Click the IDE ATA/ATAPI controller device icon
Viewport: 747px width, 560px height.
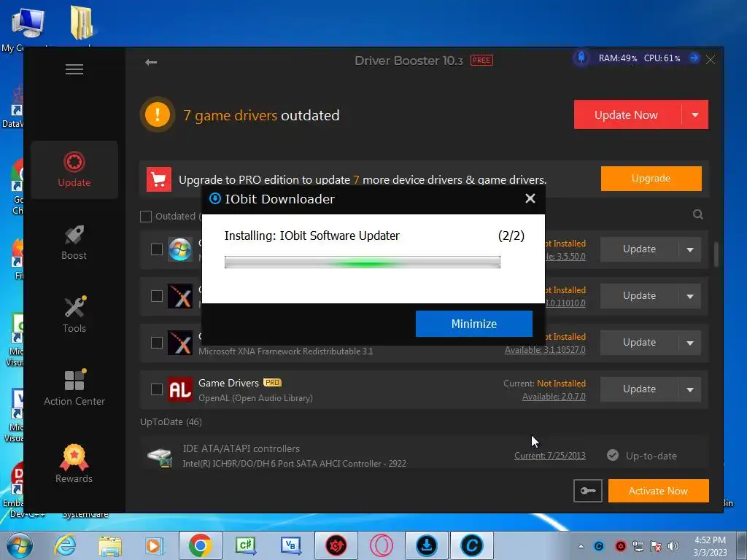pyautogui.click(x=160, y=456)
